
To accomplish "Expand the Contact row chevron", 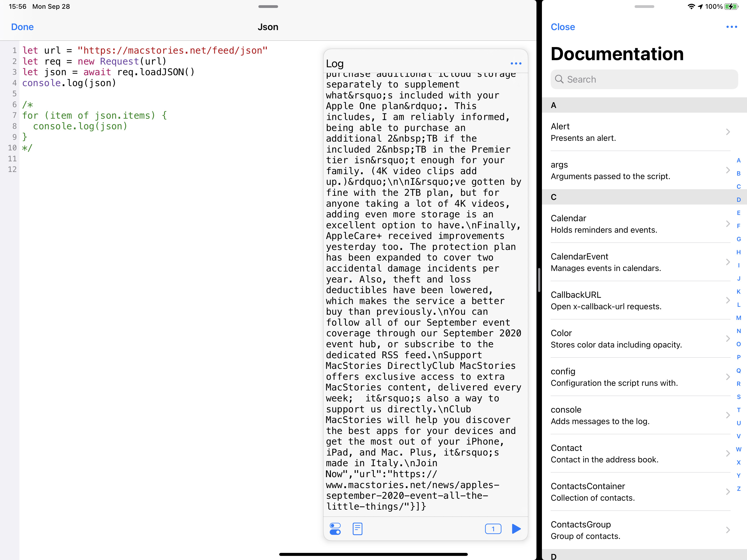I will point(728,453).
